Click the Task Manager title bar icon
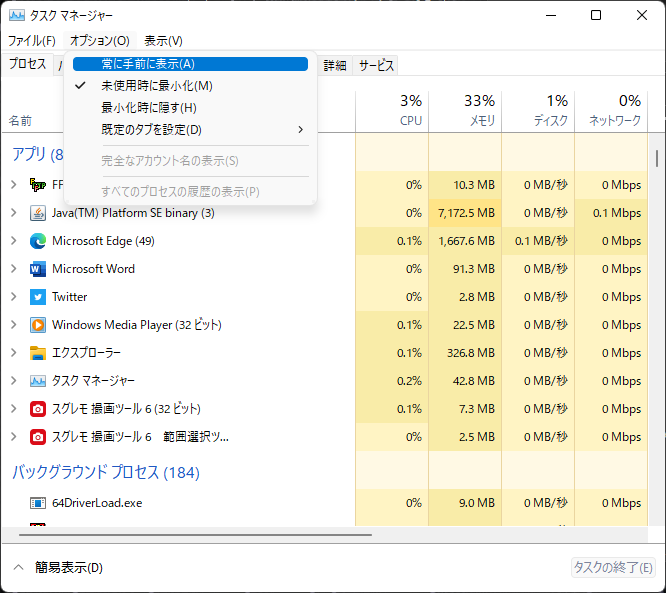 point(17,15)
